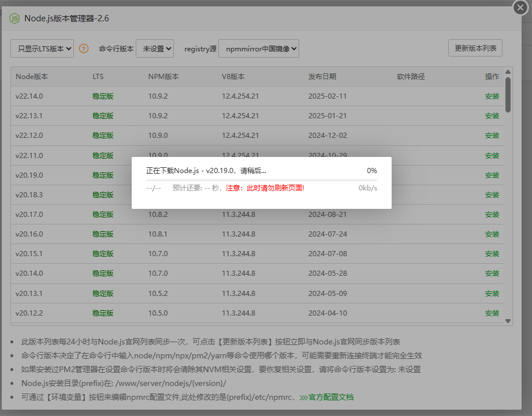Click the 2025-02-11 release date cell
The width and height of the screenshot is (532, 416).
pos(328,96)
